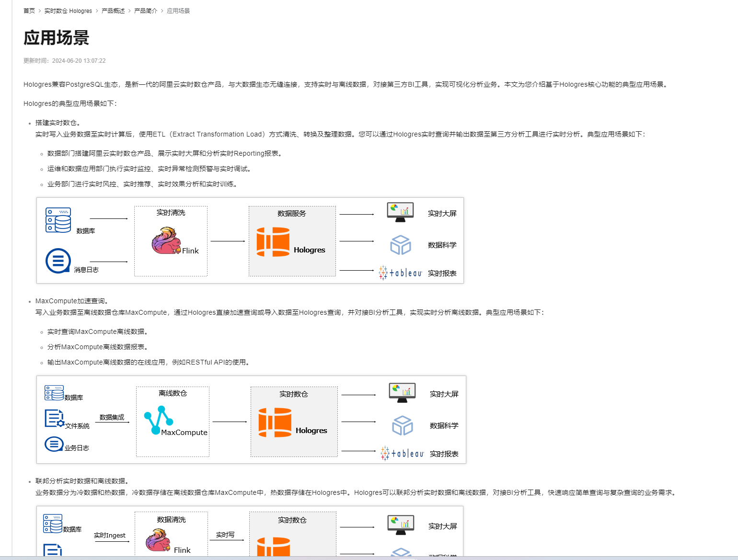This screenshot has width=738, height=560.
Task: Click the 实时查询MaxCompute离线数据 sub-bullet
Action: point(98,331)
